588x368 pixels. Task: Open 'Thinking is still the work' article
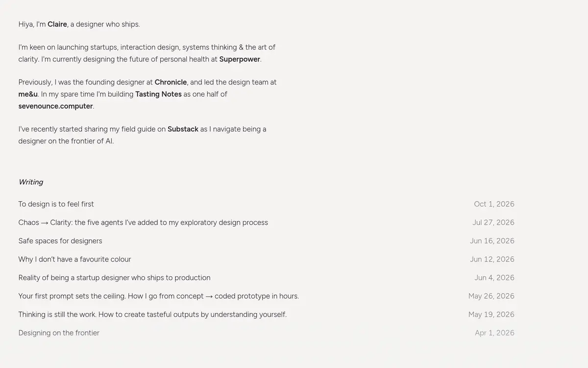click(x=153, y=315)
